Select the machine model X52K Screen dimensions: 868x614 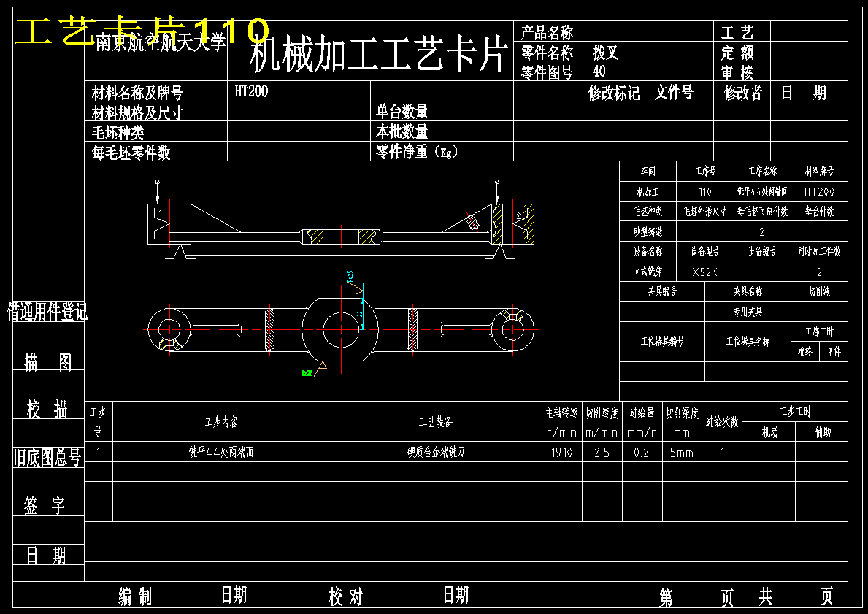(704, 272)
